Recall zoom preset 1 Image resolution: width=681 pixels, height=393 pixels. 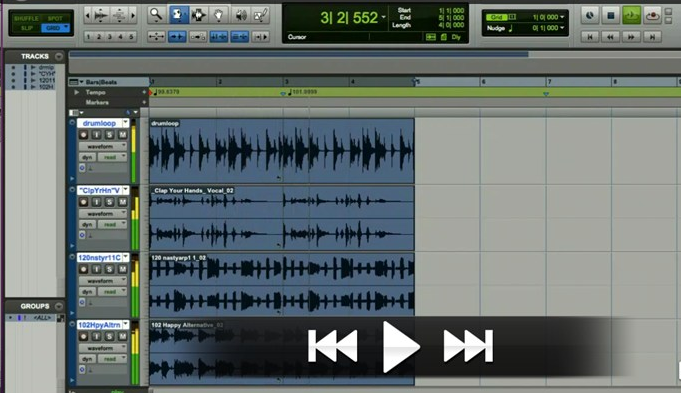click(x=89, y=37)
